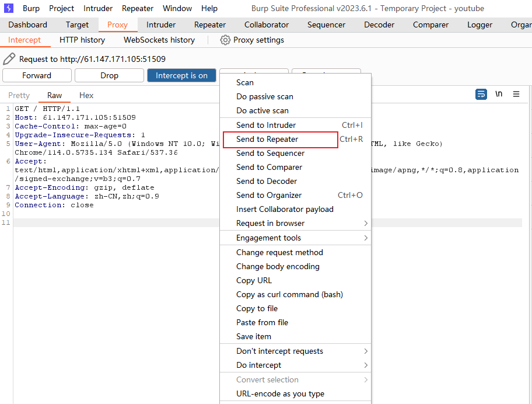Choose Paste from file
The height and width of the screenshot is (404, 532).
click(295, 322)
